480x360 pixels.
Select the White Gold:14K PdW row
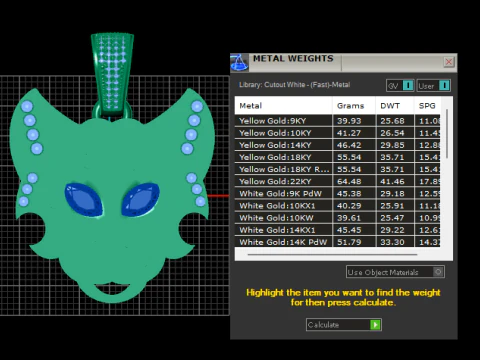338,242
